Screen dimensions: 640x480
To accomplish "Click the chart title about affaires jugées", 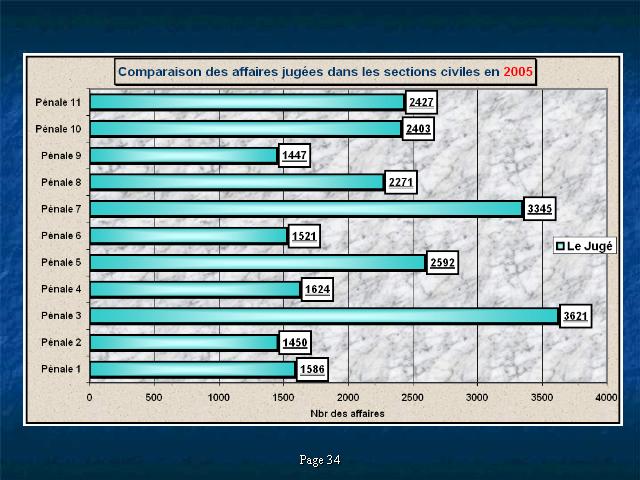I will point(325,72).
